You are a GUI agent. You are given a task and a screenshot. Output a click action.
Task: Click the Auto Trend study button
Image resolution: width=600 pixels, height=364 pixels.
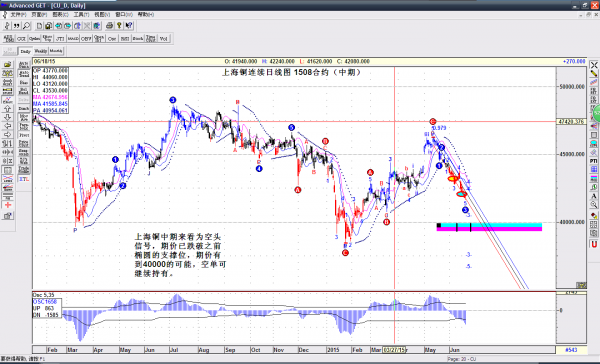[24, 73]
